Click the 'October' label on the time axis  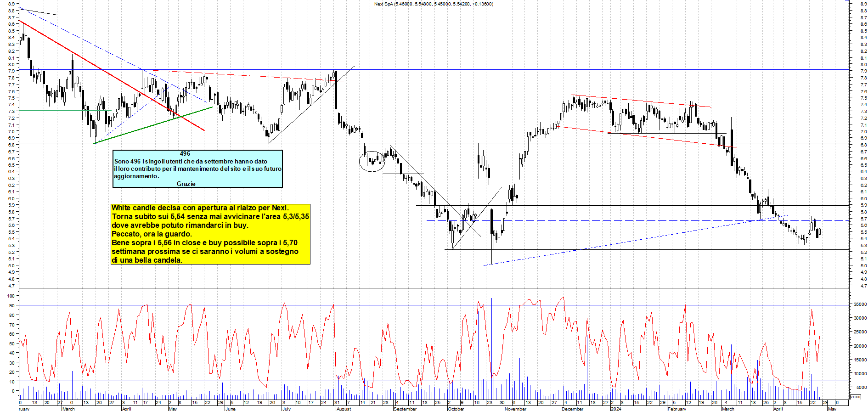[x=456, y=409]
